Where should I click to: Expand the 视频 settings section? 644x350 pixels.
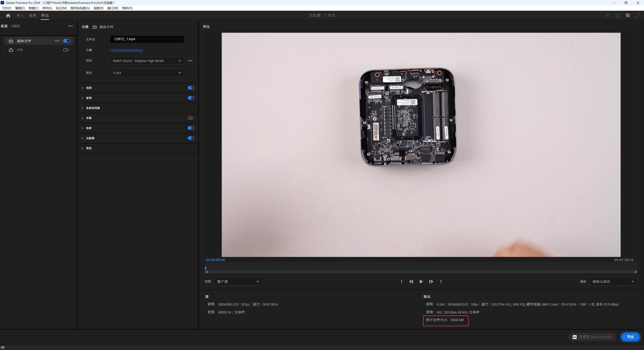coord(89,88)
